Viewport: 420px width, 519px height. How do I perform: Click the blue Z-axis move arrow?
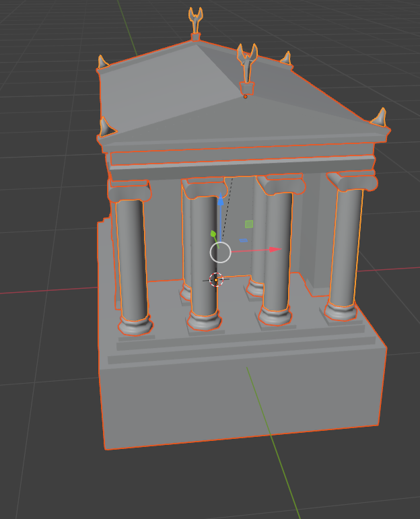pos(221,202)
